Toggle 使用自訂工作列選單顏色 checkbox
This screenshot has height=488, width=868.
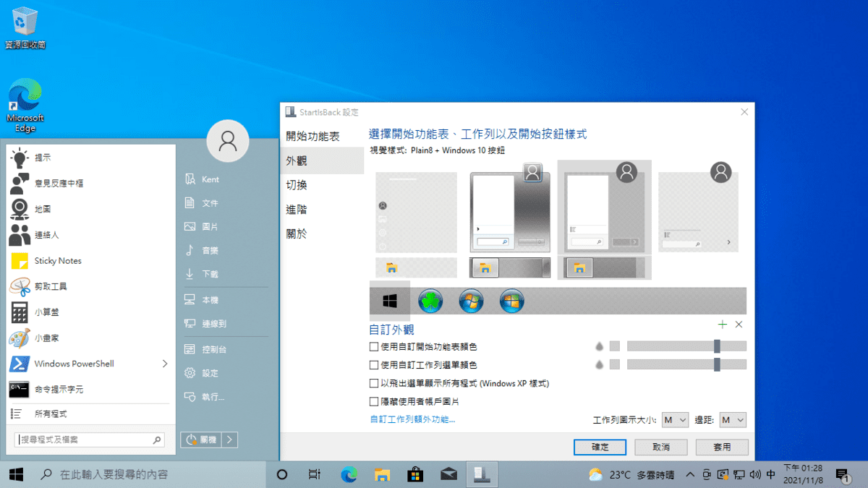point(374,365)
